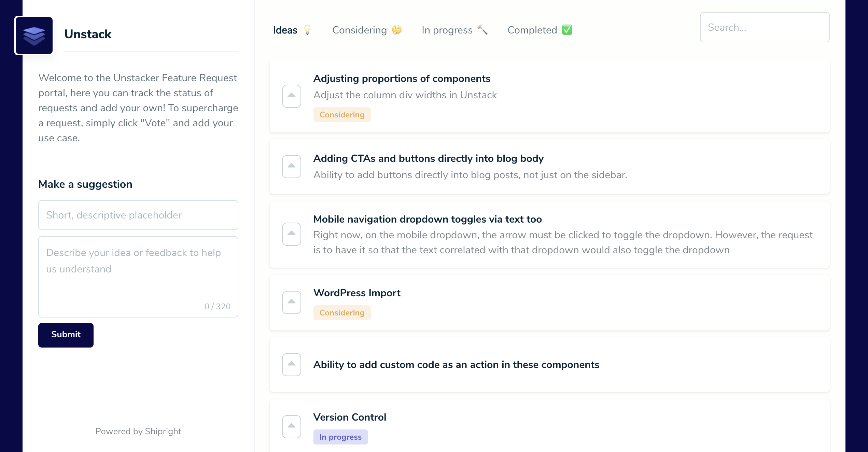868x452 pixels.
Task: Toggle vote on Mobile navigation dropdown request
Action: coord(291,234)
